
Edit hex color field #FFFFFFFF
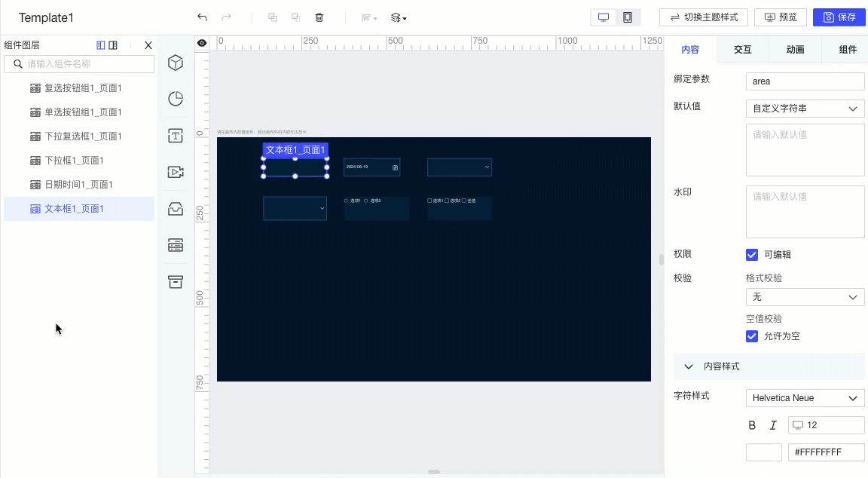coord(826,452)
